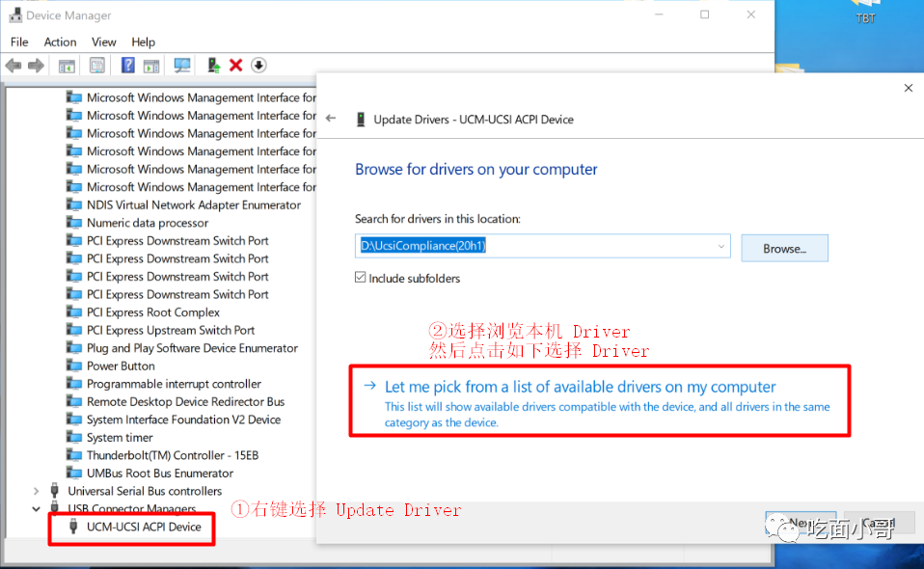Image resolution: width=924 pixels, height=569 pixels.
Task: Click the icon beside Numeric data processor
Action: [73, 223]
